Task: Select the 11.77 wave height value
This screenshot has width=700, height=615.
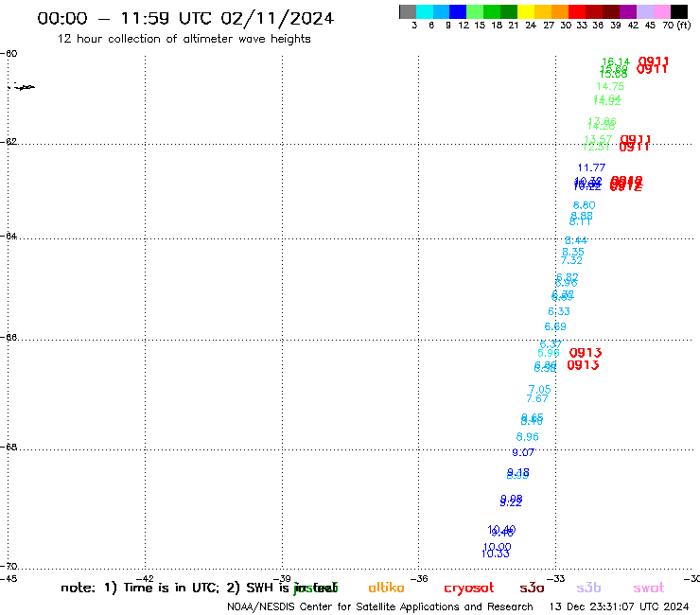Action: point(591,167)
